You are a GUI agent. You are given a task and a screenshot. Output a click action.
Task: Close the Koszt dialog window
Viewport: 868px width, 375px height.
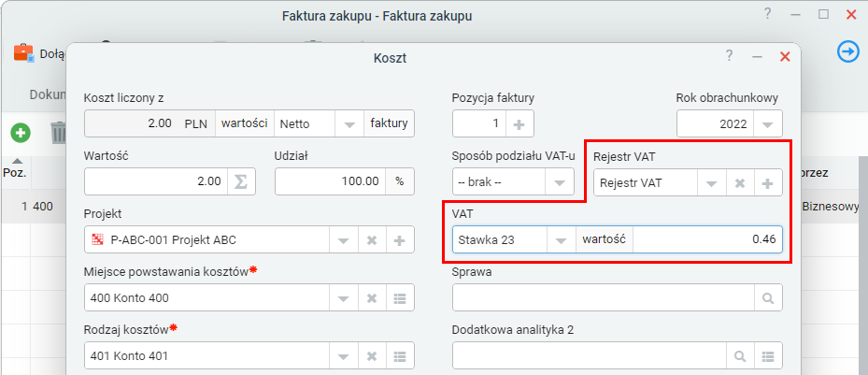pyautogui.click(x=785, y=56)
